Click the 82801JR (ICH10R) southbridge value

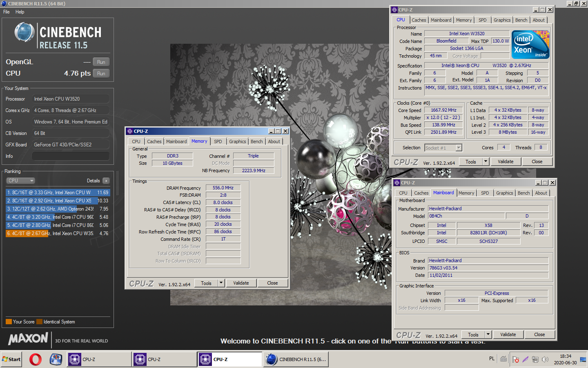(x=488, y=233)
